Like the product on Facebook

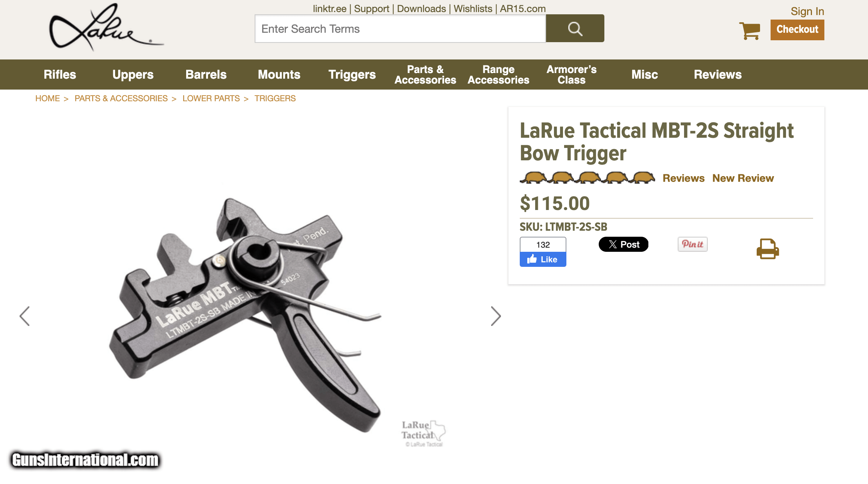coord(543,259)
